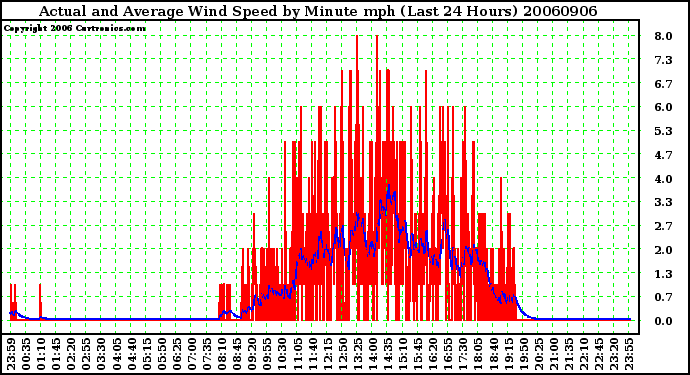Image resolution: width=690 pixels, height=375 pixels.
Task: Click the 6.7 y-axis value
Action: 663,84
